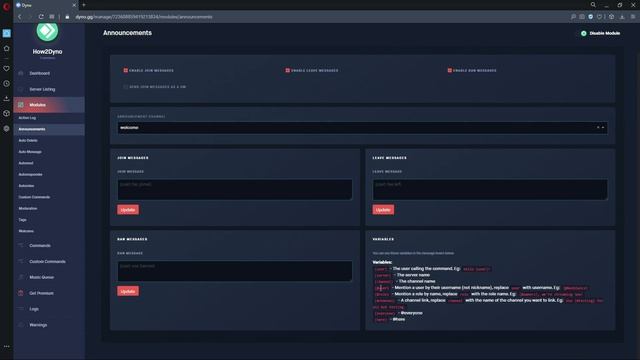Image resolution: width=640 pixels, height=360 pixels.
Task: Select Autoroles module
Action: tap(27, 186)
